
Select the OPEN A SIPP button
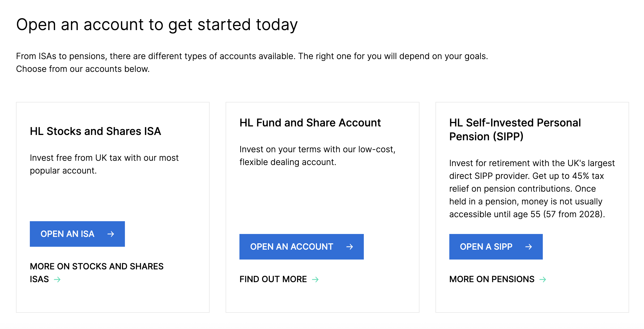click(496, 246)
